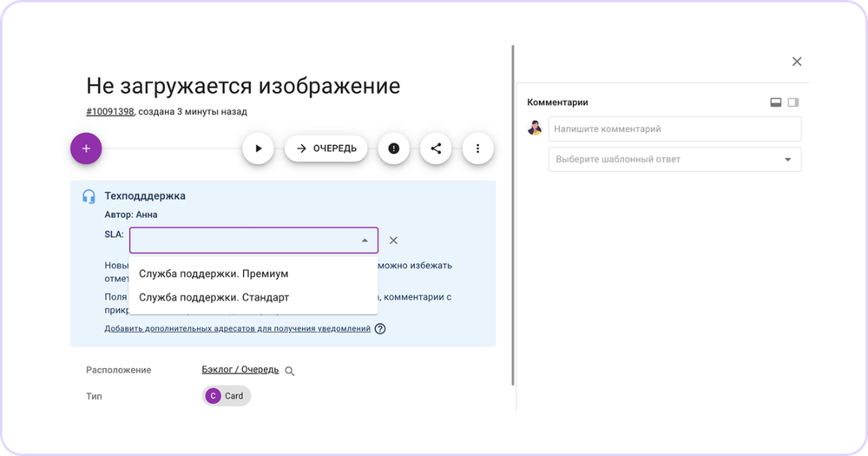Open the Бэклог / Очередь location link

tap(240, 369)
